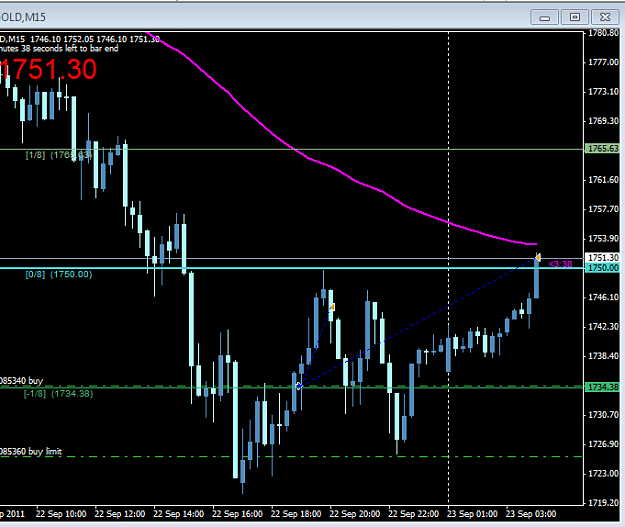625x527 pixels.
Task: Click the 23 Sep 03:00 time label
Action: [531, 514]
